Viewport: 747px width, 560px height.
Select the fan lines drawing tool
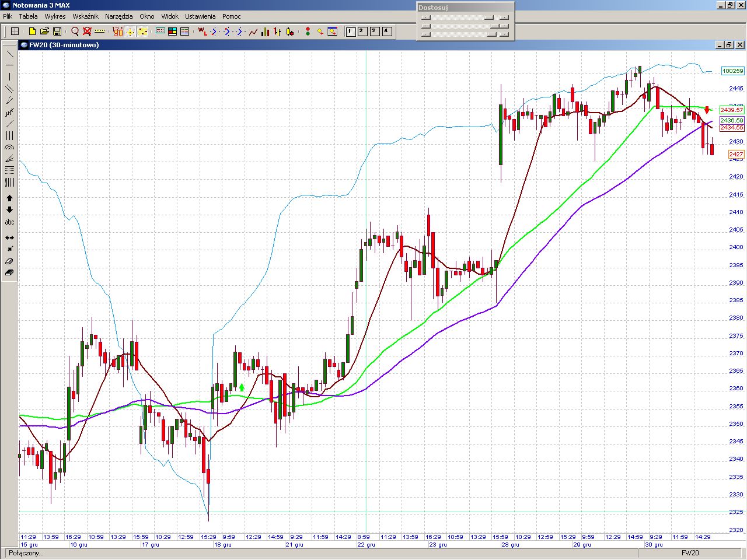click(x=9, y=159)
